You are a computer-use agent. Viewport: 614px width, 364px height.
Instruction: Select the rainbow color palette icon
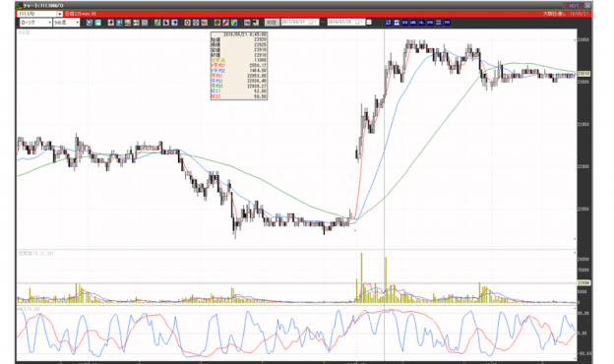[x=234, y=23]
